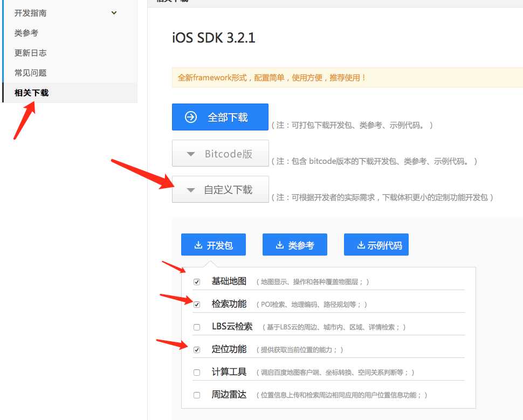
Task: Disable the 检索功能 checkbox
Action: 197,304
